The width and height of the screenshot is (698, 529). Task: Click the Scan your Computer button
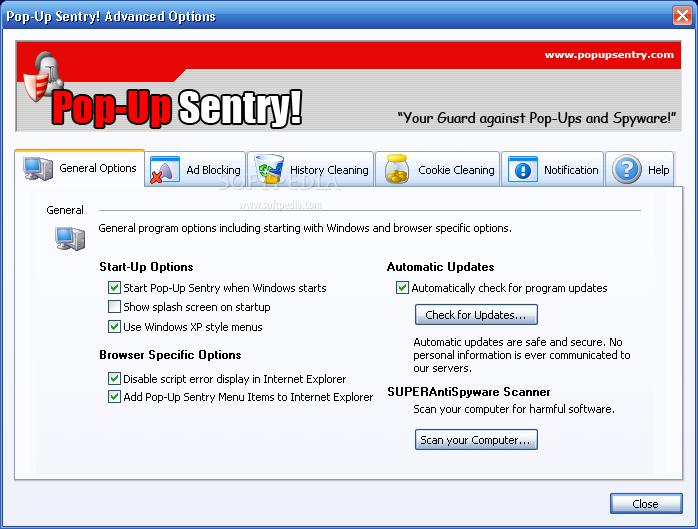[x=476, y=439]
